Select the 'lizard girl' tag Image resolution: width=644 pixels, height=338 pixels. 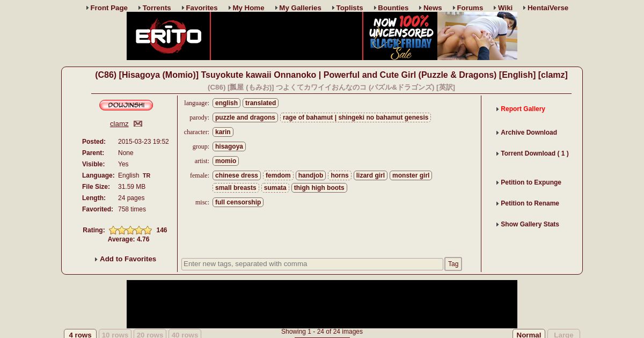click(370, 175)
